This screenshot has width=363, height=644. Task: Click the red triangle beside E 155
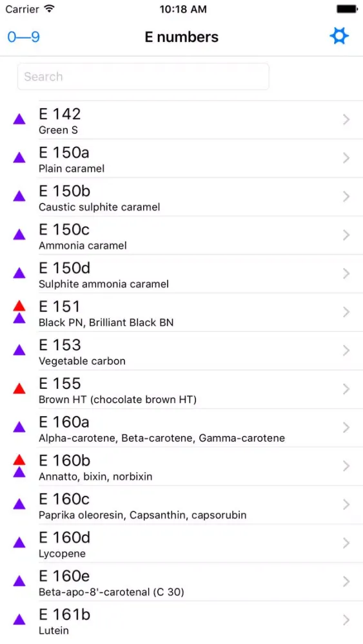(x=19, y=388)
